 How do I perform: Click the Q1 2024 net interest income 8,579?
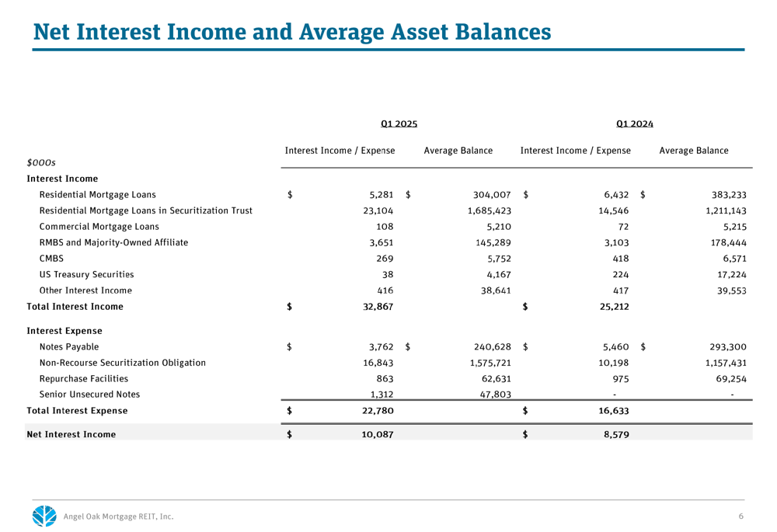point(616,434)
